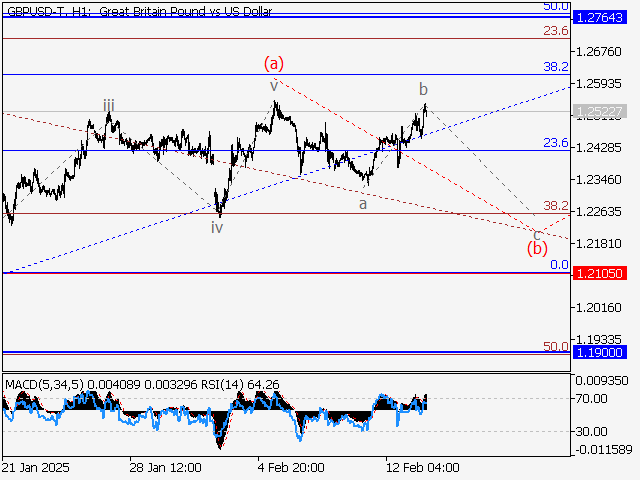Click the wave iii label

click(108, 105)
